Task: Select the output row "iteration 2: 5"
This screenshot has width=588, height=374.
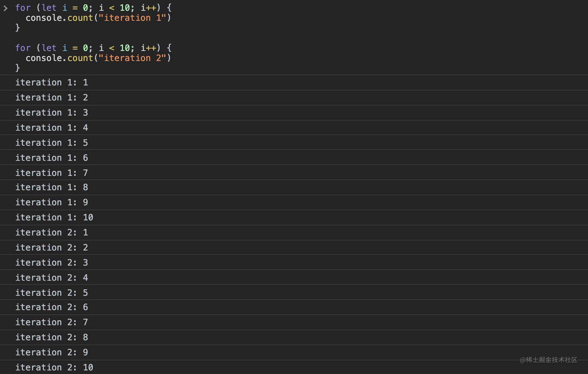Action: pyautogui.click(x=294, y=293)
